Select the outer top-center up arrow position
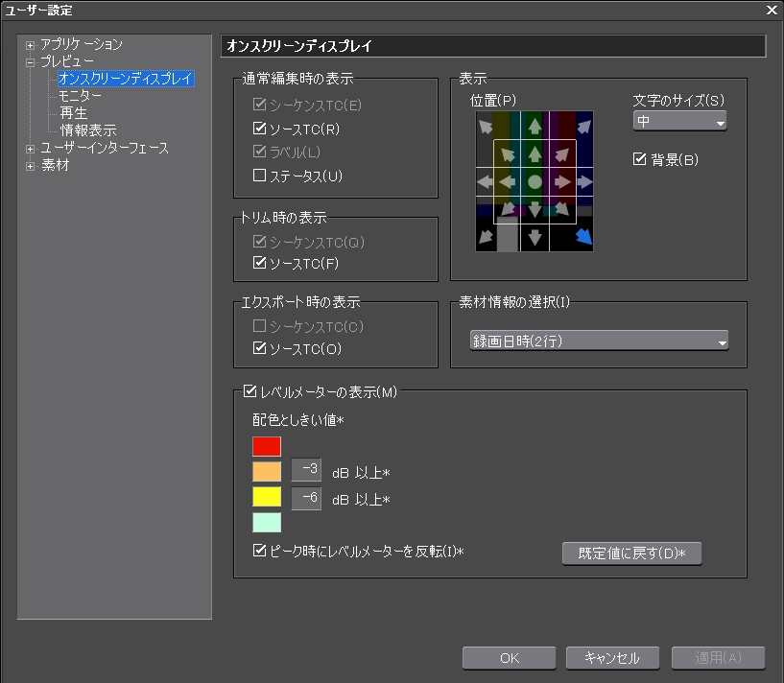 coord(535,125)
